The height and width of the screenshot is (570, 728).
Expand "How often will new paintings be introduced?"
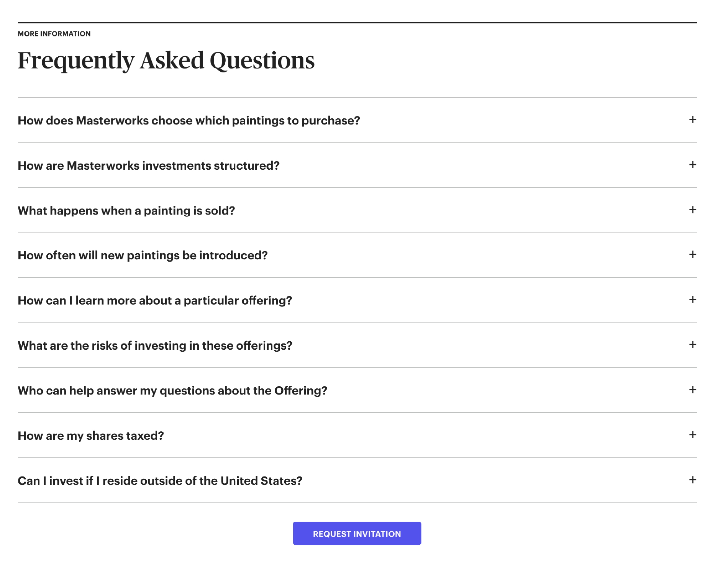[x=143, y=256]
